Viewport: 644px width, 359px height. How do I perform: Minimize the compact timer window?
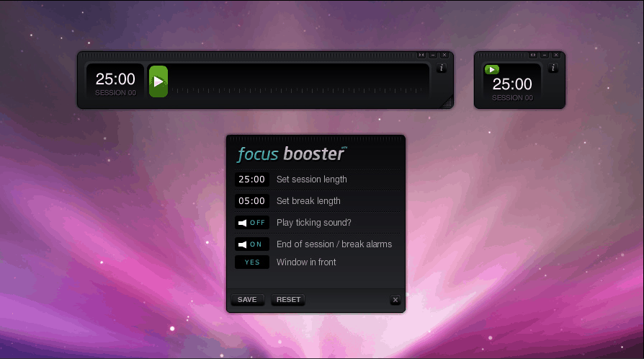click(545, 55)
